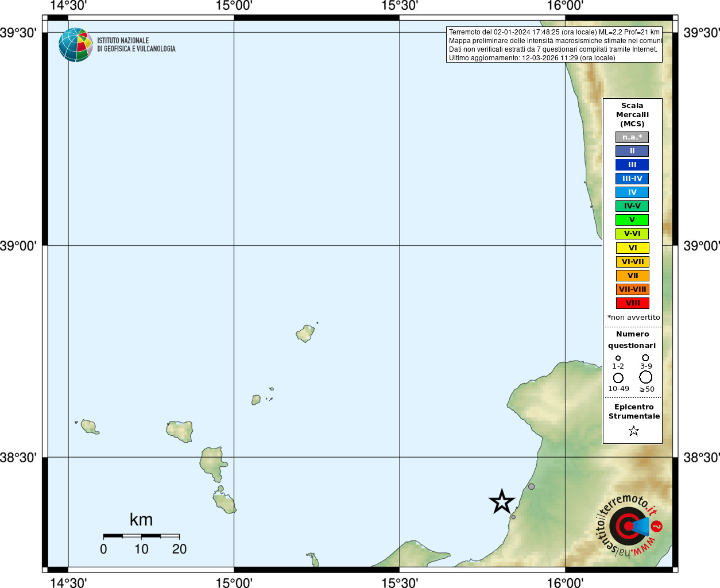The image size is (720, 588).
Task: Click the 'Terremoto del 02-01-2024' info line
Action: 554,32
